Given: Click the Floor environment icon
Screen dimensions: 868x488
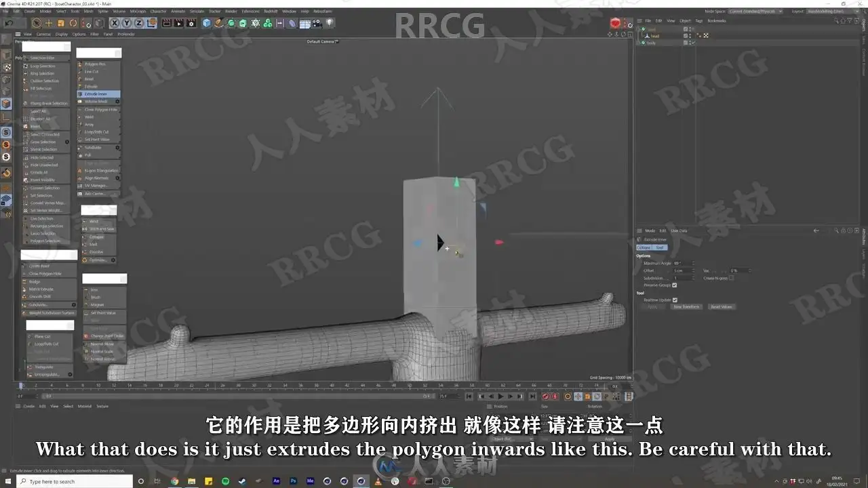Looking at the screenshot, I should [x=305, y=23].
